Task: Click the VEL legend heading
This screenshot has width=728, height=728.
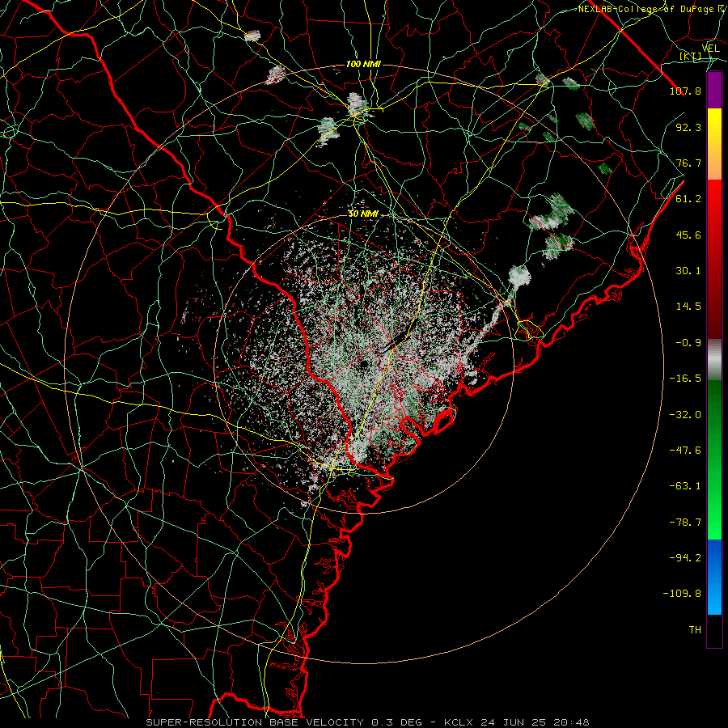Action: [x=710, y=49]
